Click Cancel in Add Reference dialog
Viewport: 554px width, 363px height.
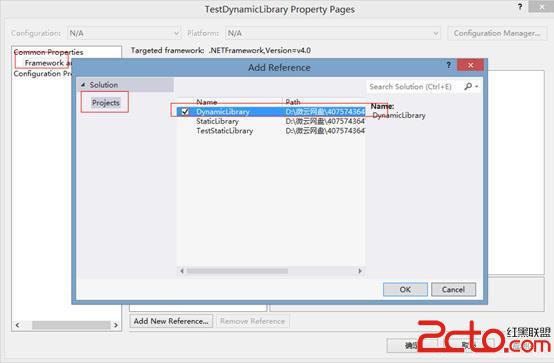point(453,289)
